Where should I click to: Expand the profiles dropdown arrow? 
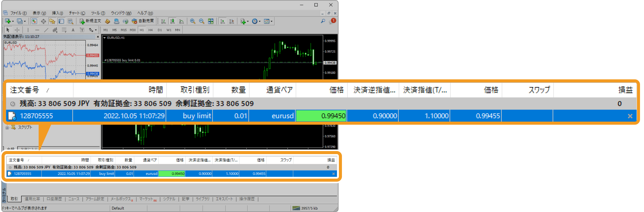click(25, 21)
